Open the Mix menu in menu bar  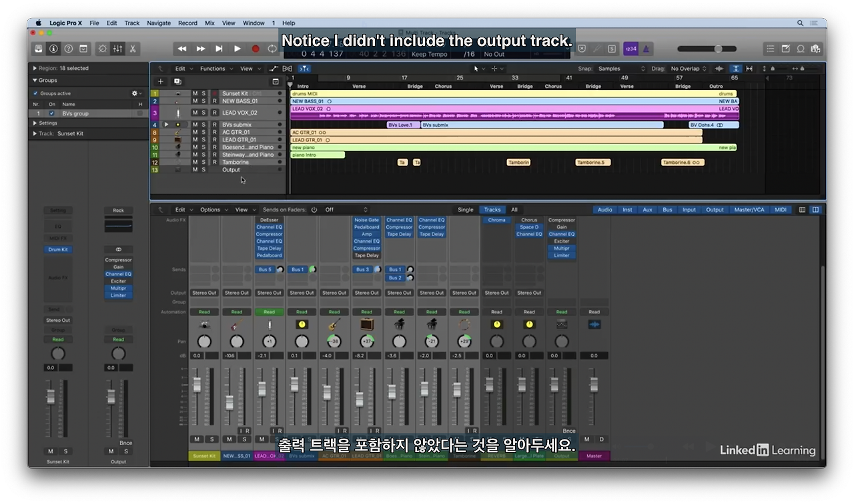coord(209,23)
